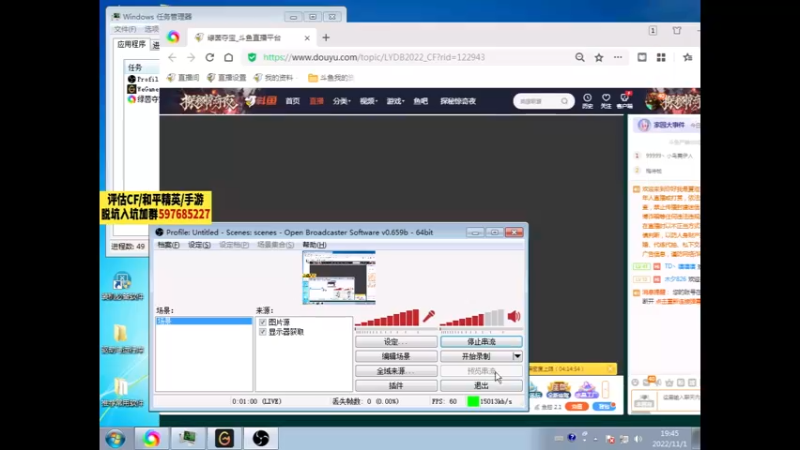Open Task Manager 文件(F) menu
Screen dimensions: 800x450
125,29
